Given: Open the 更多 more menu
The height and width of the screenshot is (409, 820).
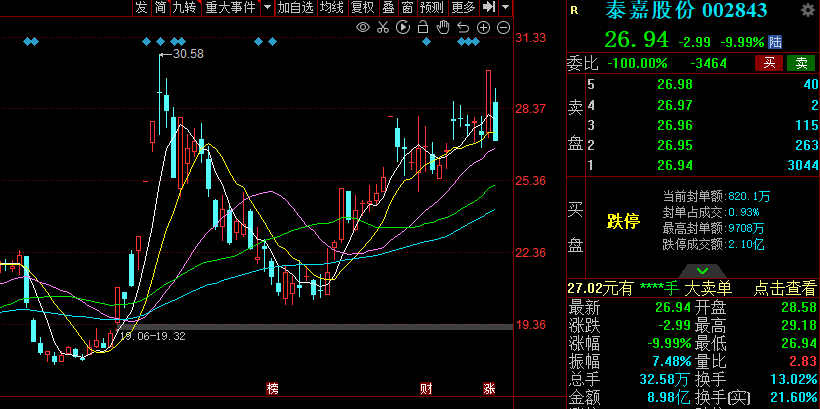Looking at the screenshot, I should tap(463, 7).
